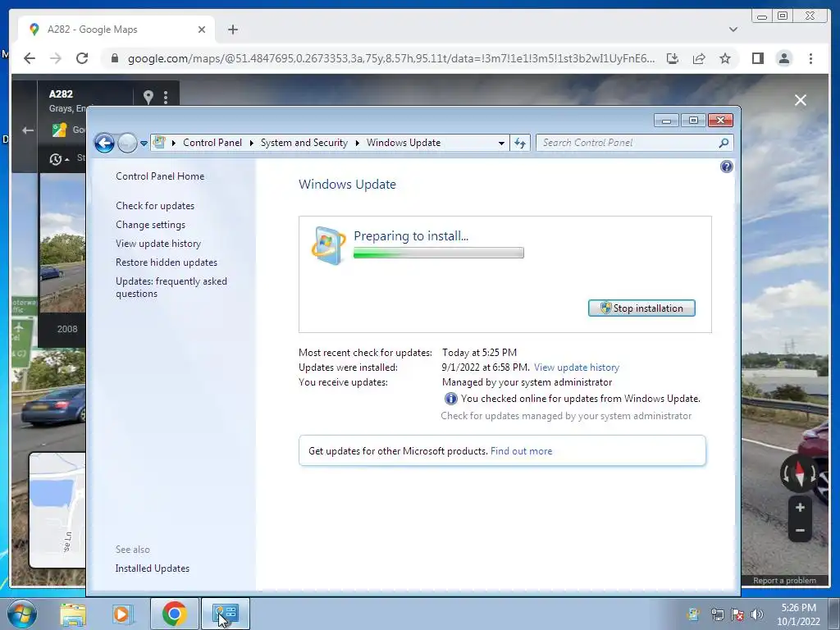Click Chrome's back arrow

coord(30,58)
